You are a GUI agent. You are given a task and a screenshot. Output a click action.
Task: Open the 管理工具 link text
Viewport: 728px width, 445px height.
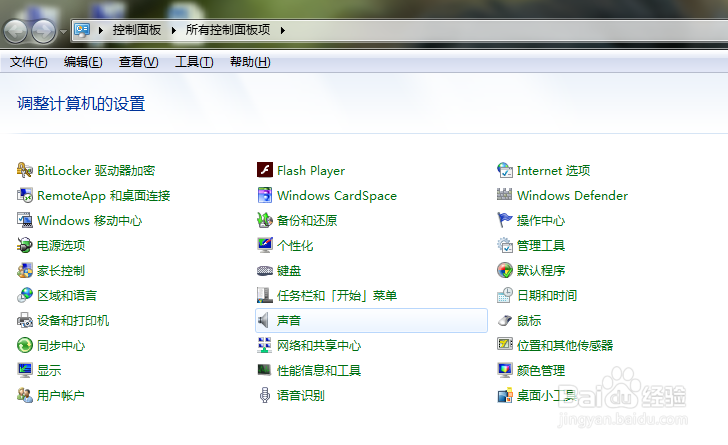[x=541, y=245]
